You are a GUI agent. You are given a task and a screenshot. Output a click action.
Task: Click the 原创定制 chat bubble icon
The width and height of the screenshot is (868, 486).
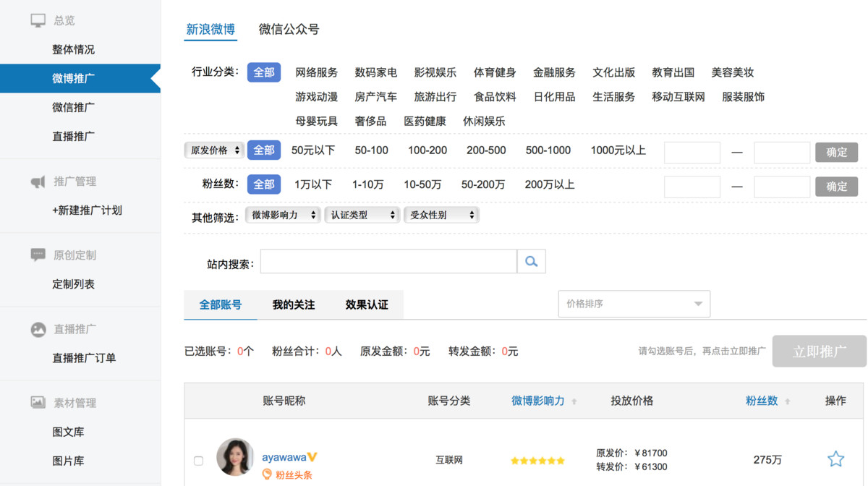(x=38, y=255)
